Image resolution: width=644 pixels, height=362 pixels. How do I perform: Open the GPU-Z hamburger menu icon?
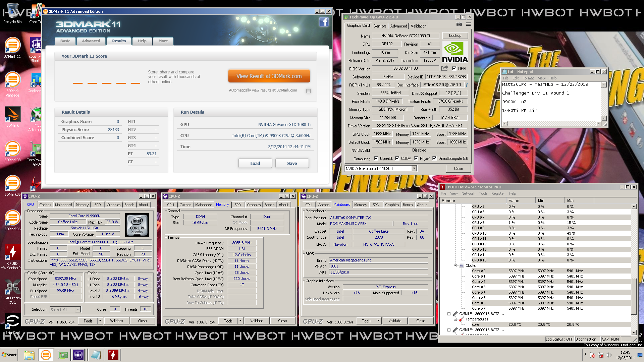tap(468, 24)
